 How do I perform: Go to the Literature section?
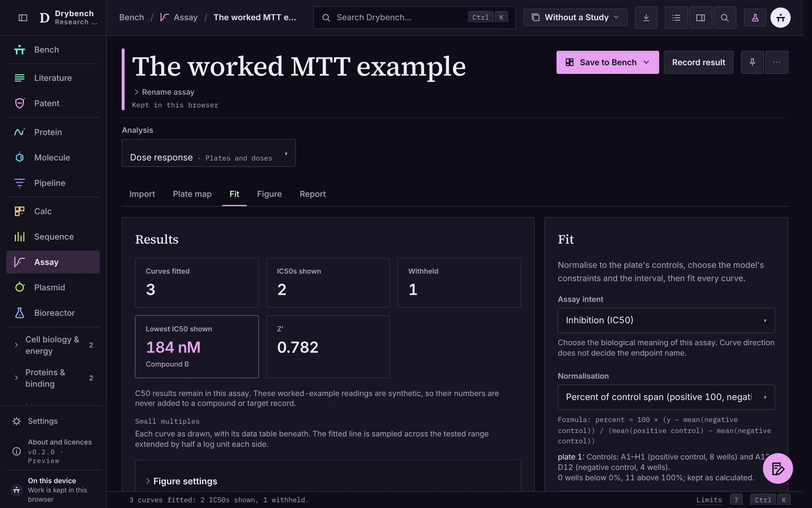click(53, 78)
